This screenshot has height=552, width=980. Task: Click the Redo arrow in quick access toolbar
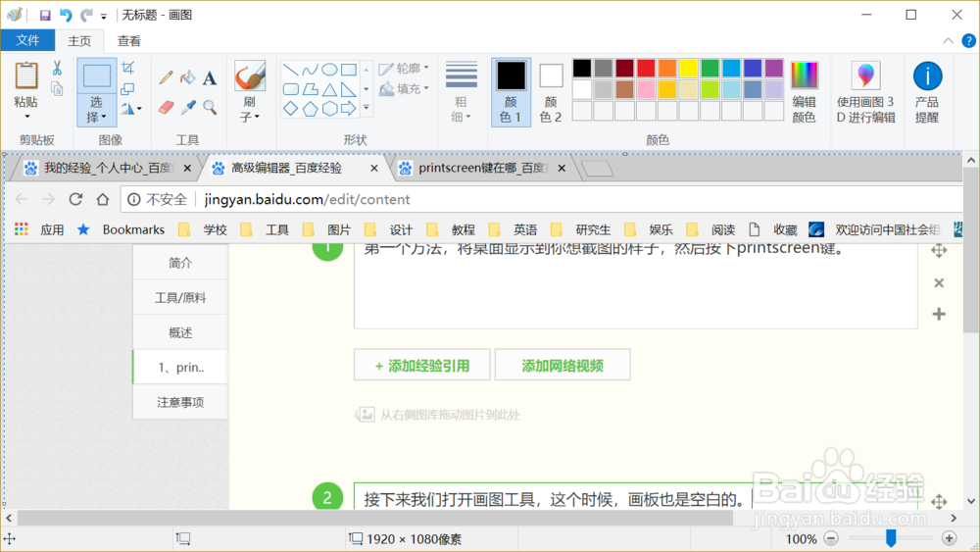point(86,15)
